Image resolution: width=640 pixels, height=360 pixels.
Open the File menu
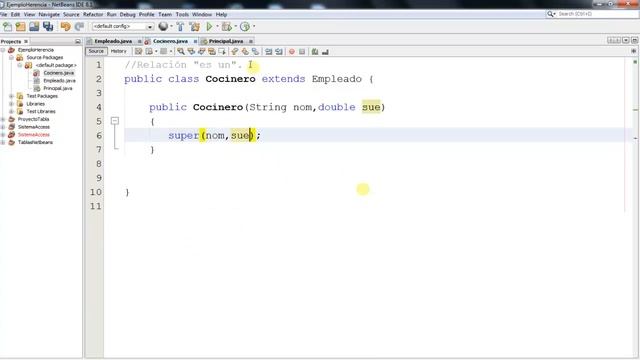(4, 14)
